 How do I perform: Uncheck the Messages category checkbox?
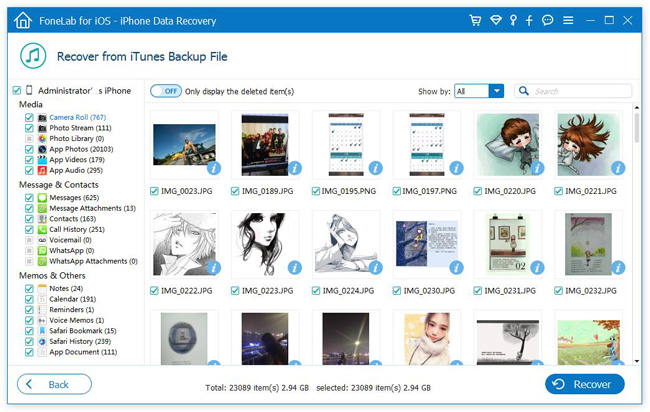tap(29, 198)
